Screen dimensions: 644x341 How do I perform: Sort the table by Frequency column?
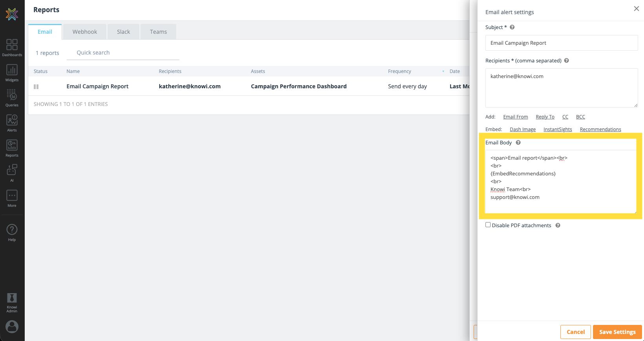[400, 71]
